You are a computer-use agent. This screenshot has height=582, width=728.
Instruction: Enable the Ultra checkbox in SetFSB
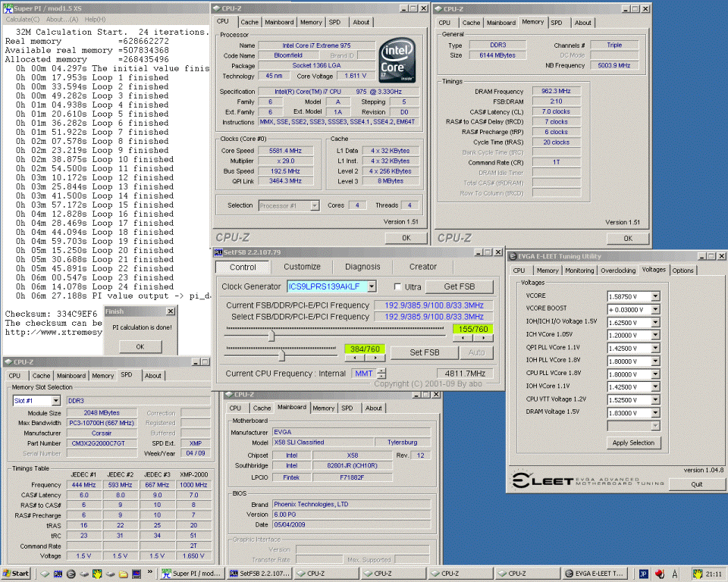(397, 286)
